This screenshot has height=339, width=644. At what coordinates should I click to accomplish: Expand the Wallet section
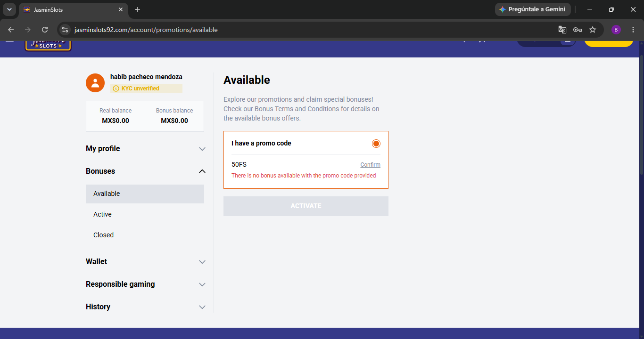tap(146, 262)
